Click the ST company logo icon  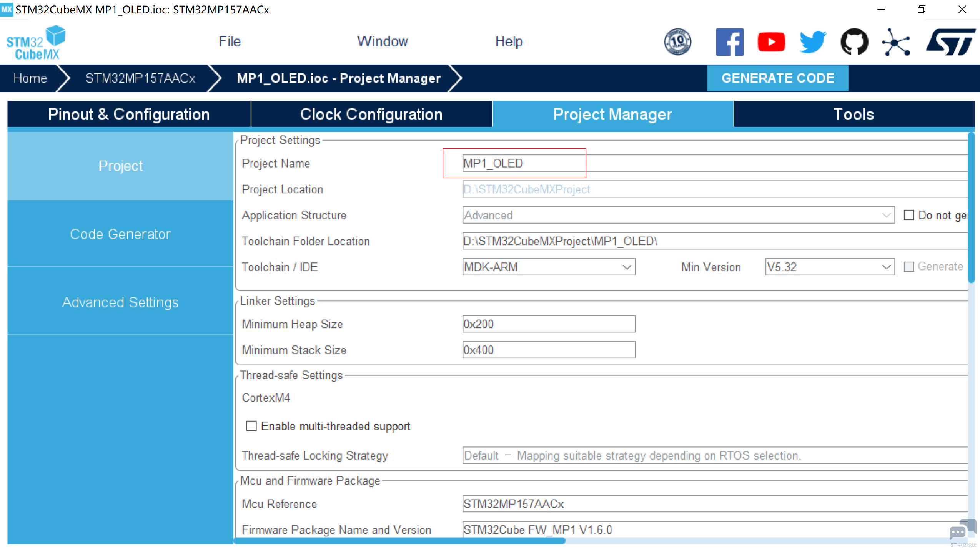[x=950, y=41]
